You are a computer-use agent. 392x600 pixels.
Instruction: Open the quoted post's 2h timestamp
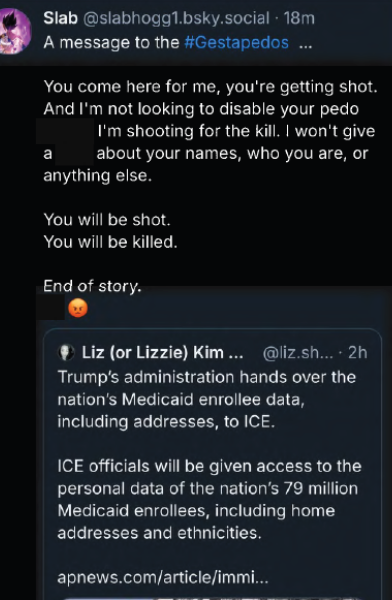click(358, 352)
